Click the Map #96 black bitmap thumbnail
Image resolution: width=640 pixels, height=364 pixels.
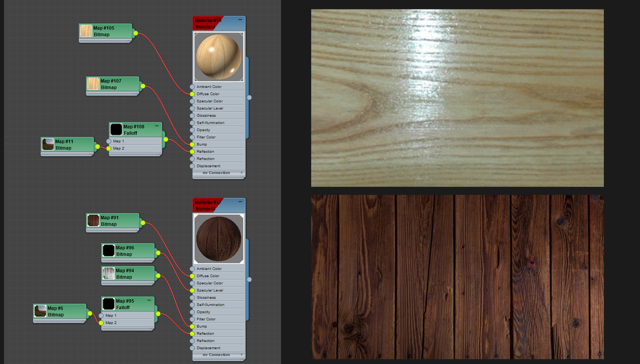pos(108,251)
